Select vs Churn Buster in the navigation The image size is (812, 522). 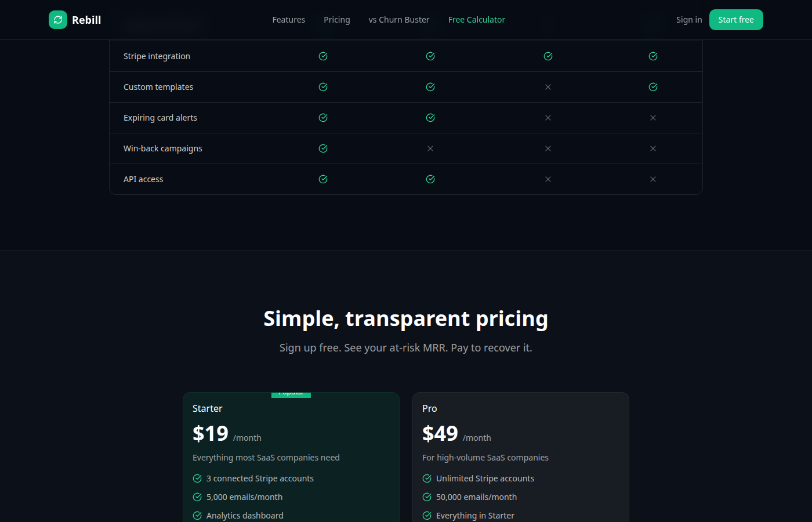point(399,19)
